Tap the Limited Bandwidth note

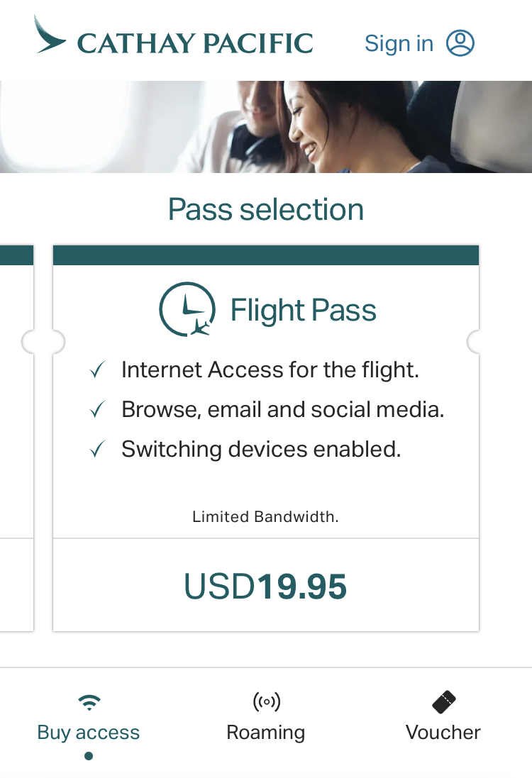(265, 517)
